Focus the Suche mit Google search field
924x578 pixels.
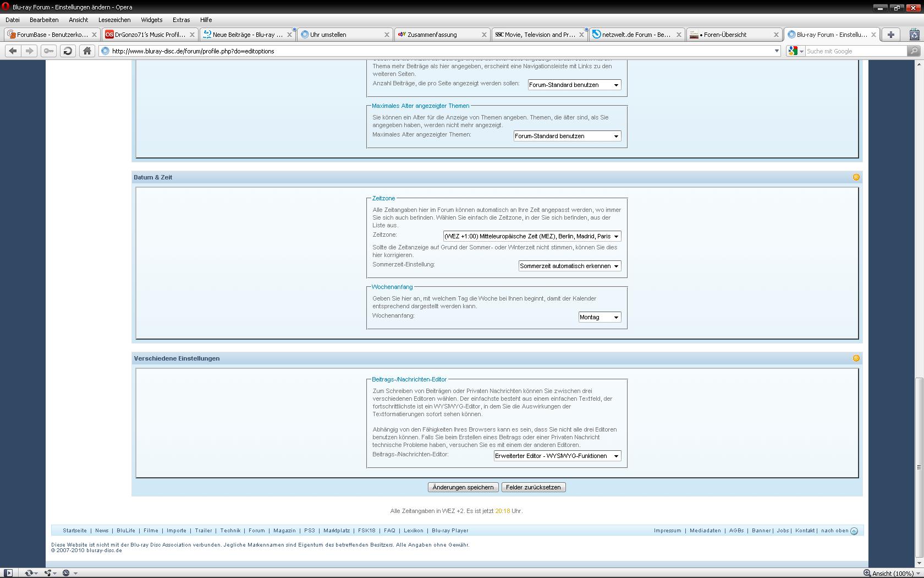855,51
